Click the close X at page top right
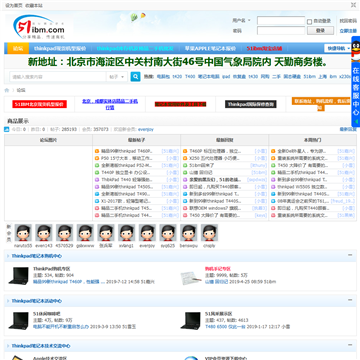This screenshot has width=360, height=360. pyautogui.click(x=353, y=5)
